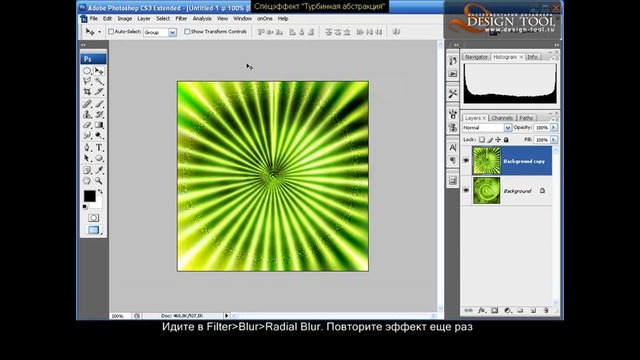Click the background color swatch
Image resolution: width=640 pixels, height=360 pixels.
(x=98, y=204)
